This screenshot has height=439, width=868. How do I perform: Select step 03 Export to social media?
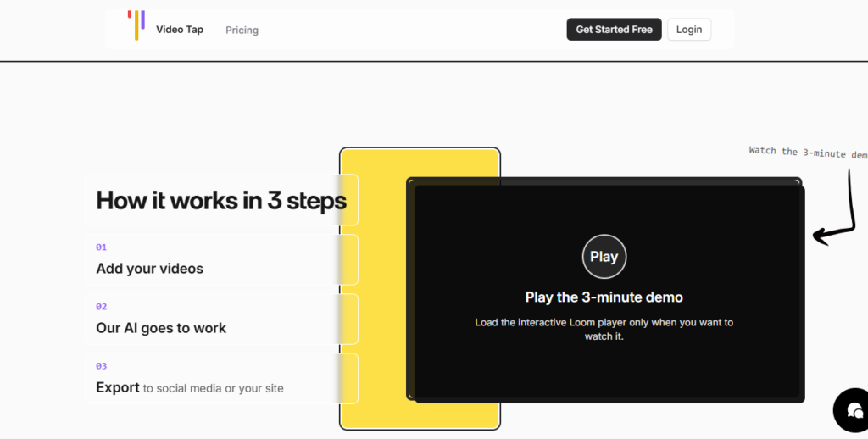point(221,379)
